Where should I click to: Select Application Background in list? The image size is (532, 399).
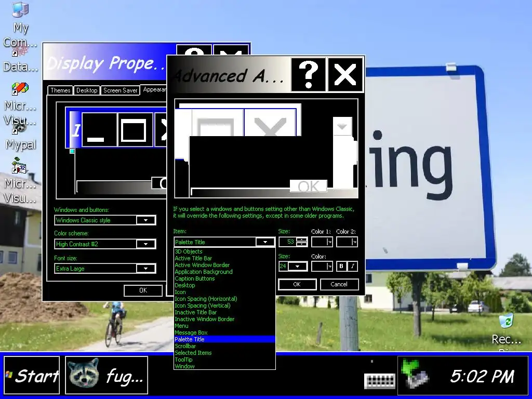(224, 272)
